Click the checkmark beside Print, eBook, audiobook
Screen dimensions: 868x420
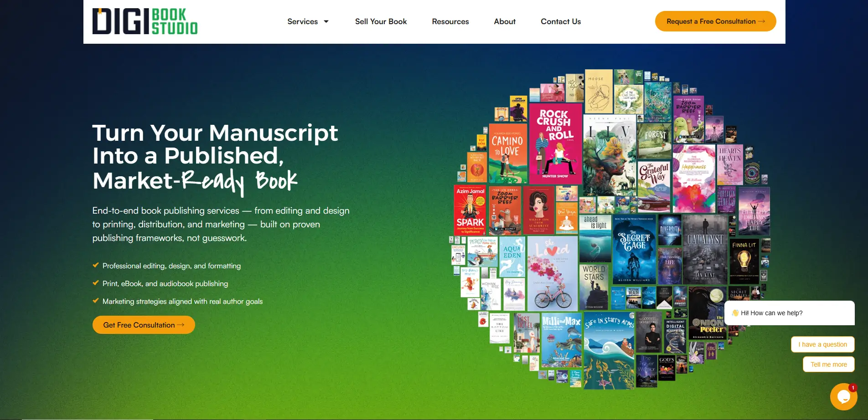click(96, 283)
